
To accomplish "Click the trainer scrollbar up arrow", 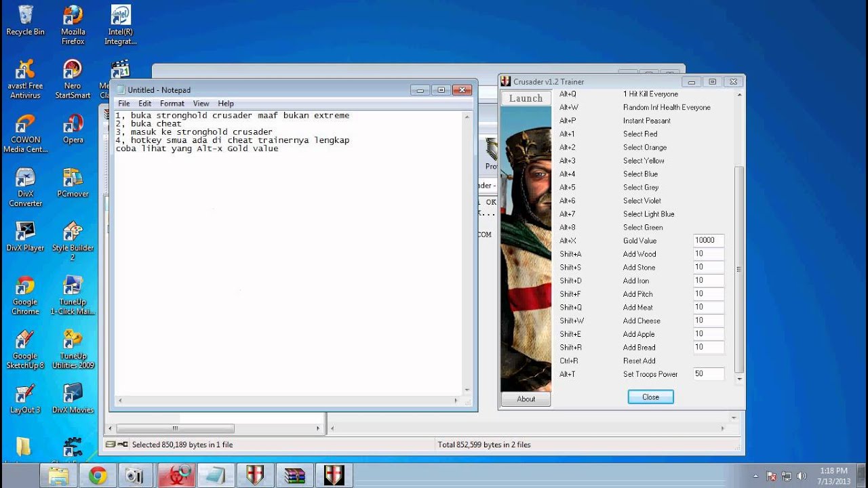I will pyautogui.click(x=738, y=94).
